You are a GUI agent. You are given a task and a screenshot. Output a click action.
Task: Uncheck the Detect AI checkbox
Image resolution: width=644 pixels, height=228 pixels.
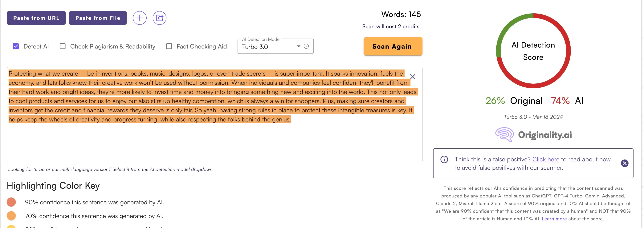pyautogui.click(x=16, y=46)
